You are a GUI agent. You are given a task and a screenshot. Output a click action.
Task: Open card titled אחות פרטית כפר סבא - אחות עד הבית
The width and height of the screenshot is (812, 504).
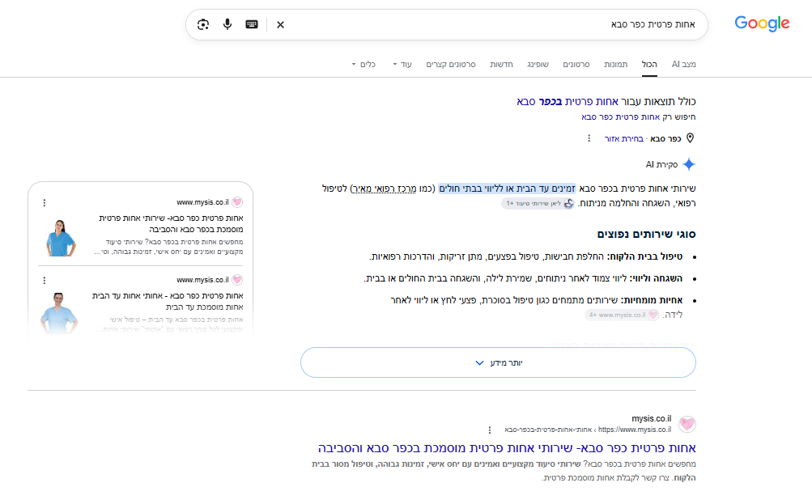pos(168,301)
